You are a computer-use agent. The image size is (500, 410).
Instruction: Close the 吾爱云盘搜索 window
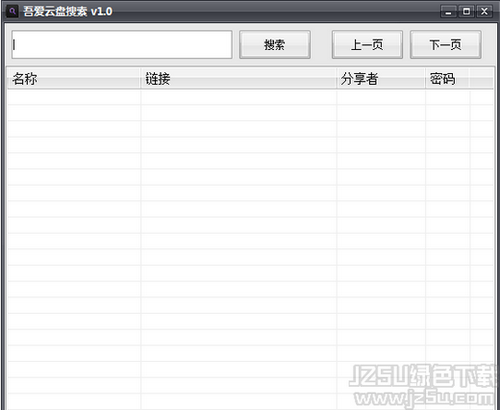point(484,12)
